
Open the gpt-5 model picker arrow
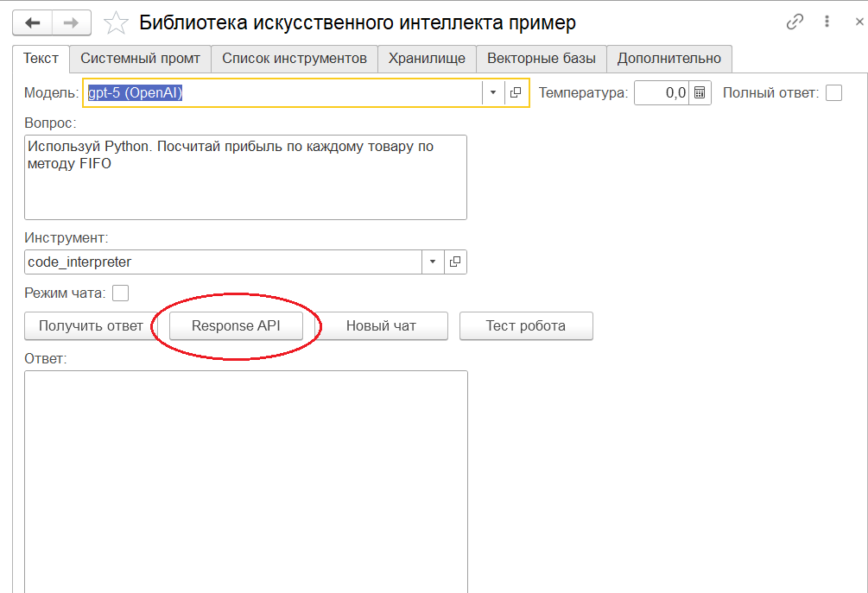point(491,92)
